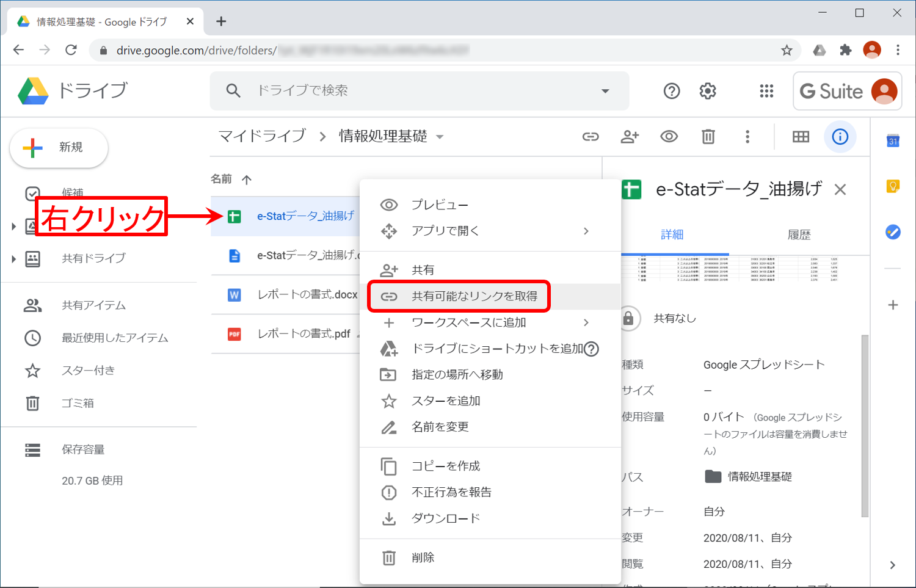The image size is (916, 588).
Task: Open 共有ドライブ in the sidebar
Action: point(93,259)
